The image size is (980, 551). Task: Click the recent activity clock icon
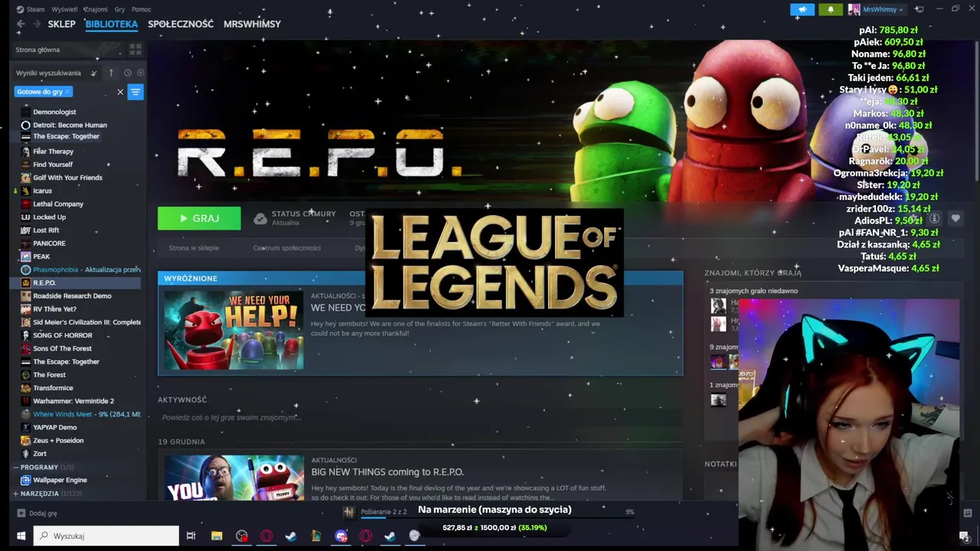pyautogui.click(x=128, y=73)
